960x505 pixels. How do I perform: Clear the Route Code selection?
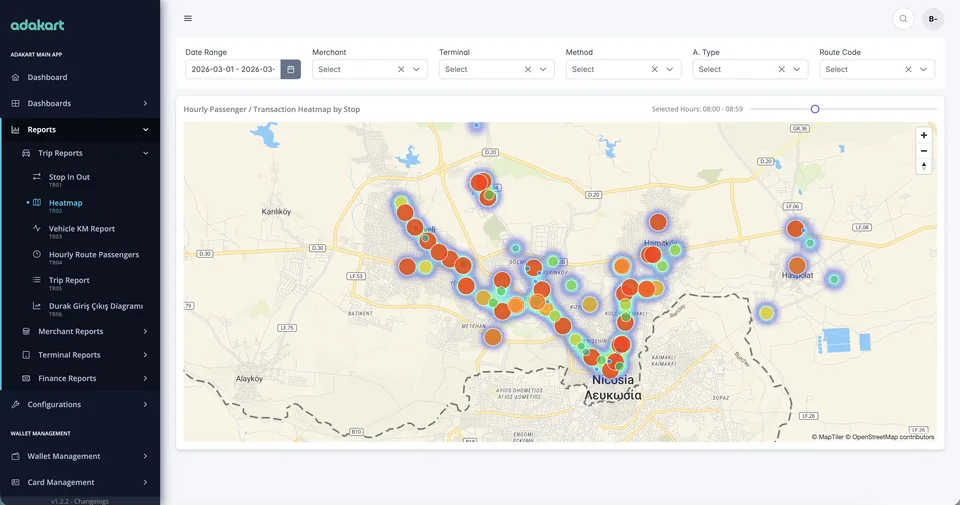pyautogui.click(x=909, y=69)
